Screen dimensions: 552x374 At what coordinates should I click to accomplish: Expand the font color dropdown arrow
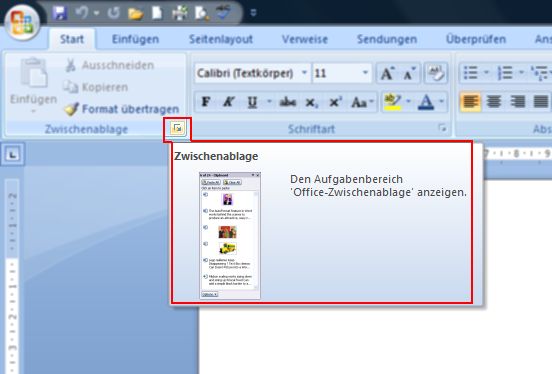click(x=442, y=102)
